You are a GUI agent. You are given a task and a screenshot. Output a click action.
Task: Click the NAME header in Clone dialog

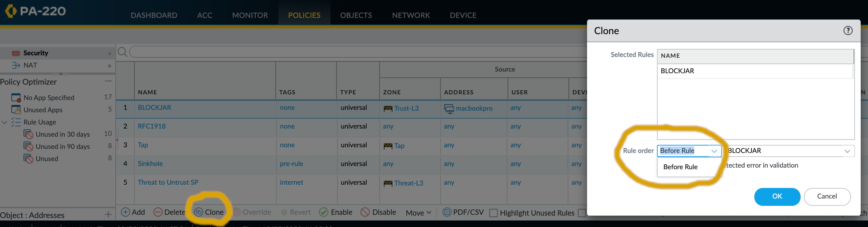[x=670, y=56]
